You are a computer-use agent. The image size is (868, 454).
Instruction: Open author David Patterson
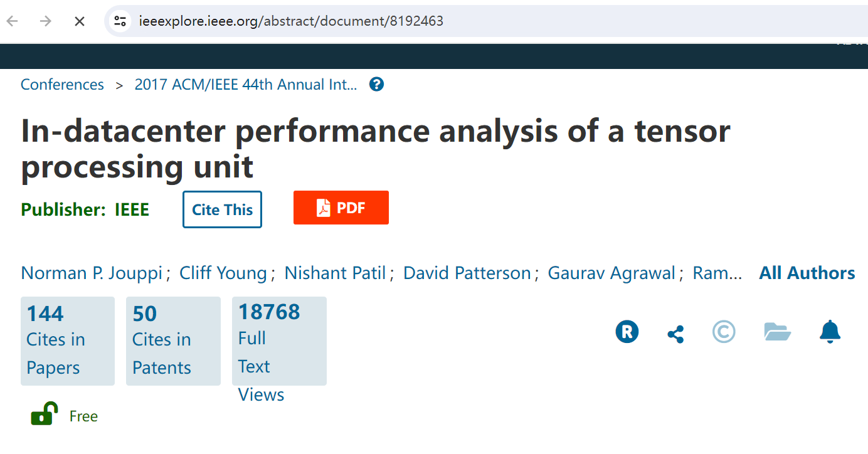(x=467, y=273)
